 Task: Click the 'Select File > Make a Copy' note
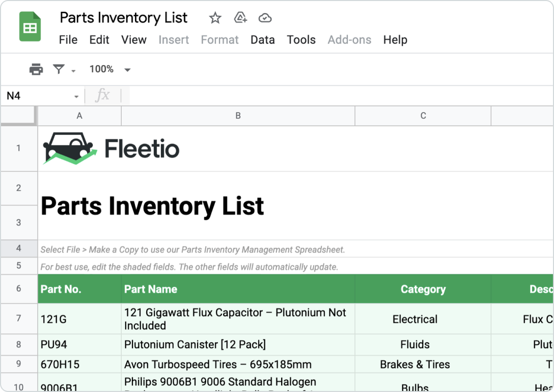(192, 249)
